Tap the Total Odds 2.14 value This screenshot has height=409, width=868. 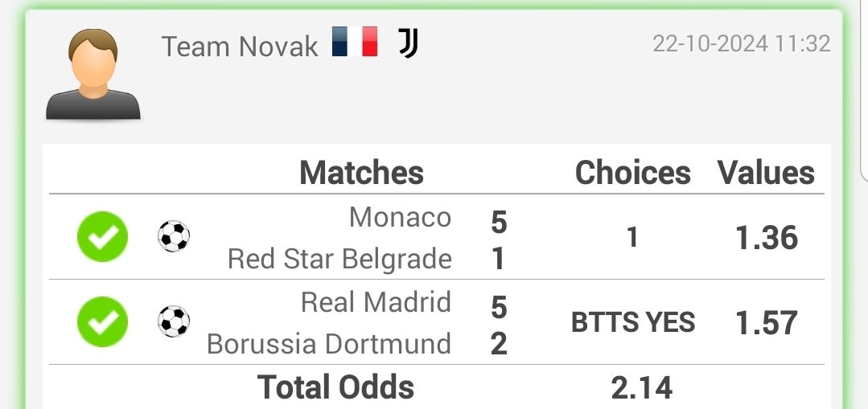click(x=642, y=388)
